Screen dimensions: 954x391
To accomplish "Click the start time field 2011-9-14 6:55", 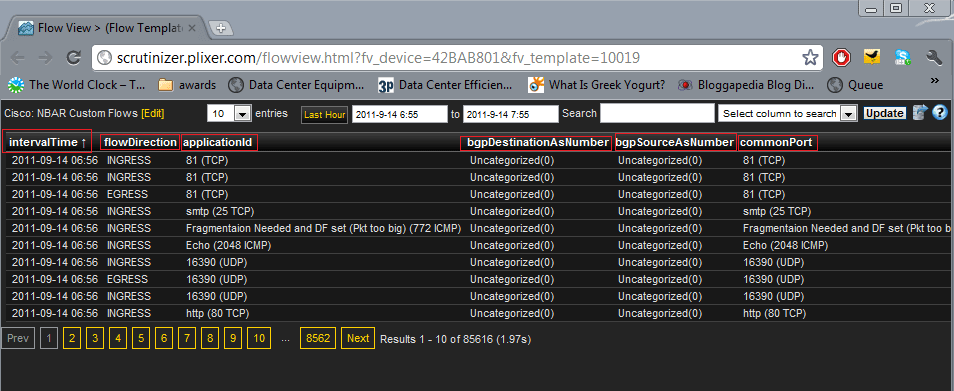I will pos(400,114).
